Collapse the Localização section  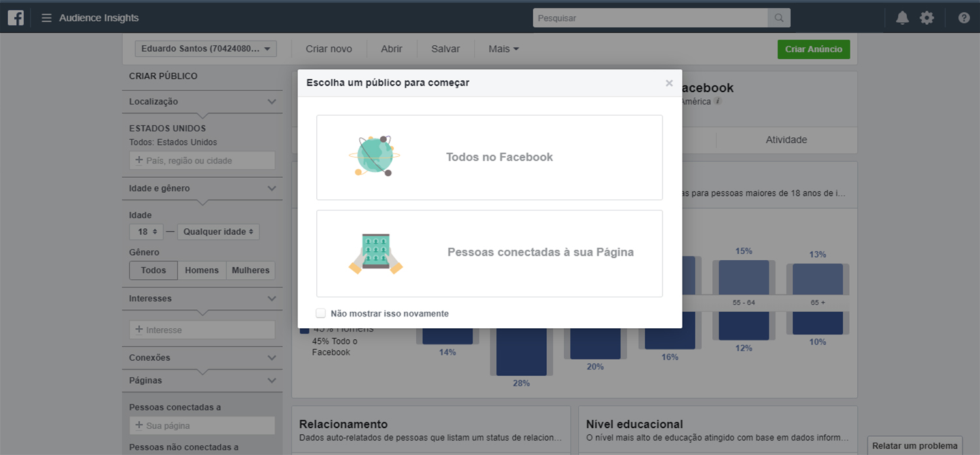272,101
